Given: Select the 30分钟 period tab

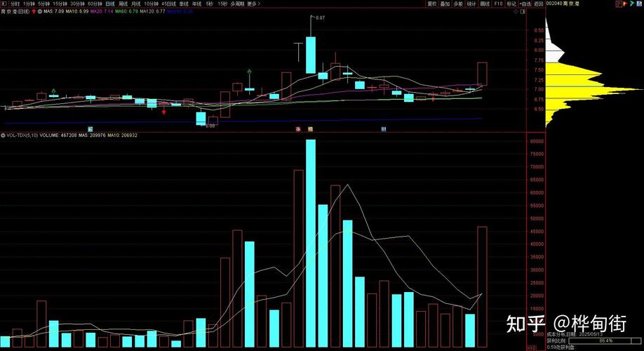Looking at the screenshot, I should point(77,4).
